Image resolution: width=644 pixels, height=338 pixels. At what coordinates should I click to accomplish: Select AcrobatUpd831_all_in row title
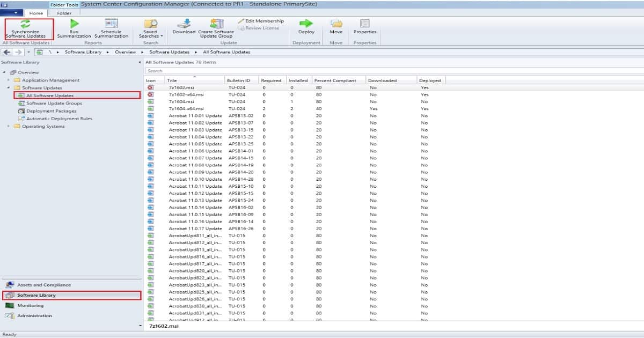tap(195, 313)
